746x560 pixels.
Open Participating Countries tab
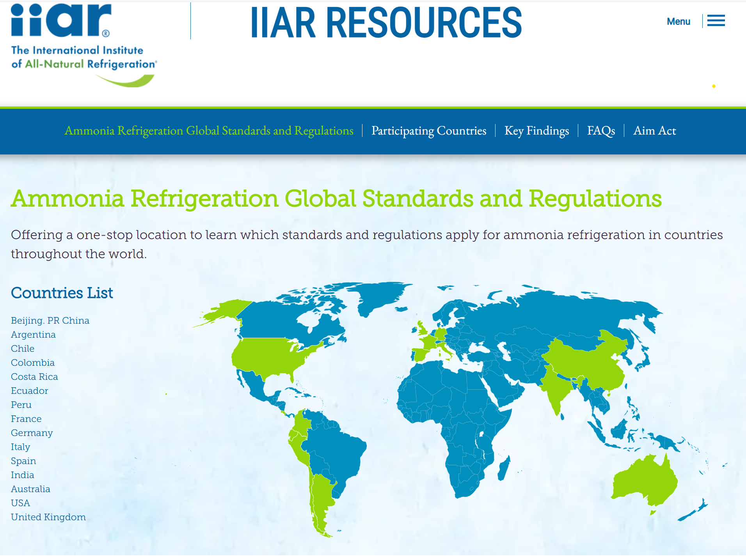(429, 131)
